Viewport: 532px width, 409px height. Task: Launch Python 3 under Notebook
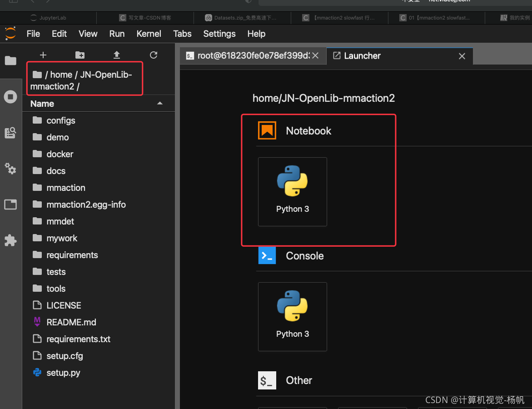[293, 192]
